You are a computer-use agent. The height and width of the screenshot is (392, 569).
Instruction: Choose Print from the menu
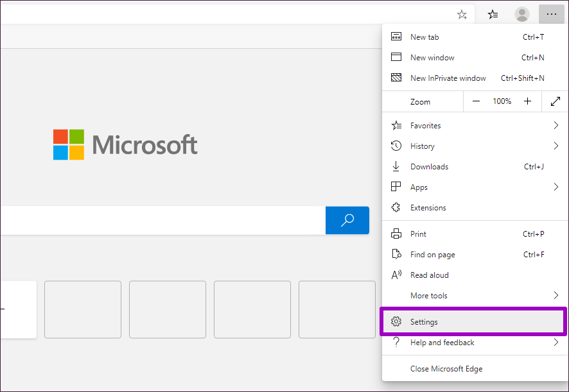[475, 234]
